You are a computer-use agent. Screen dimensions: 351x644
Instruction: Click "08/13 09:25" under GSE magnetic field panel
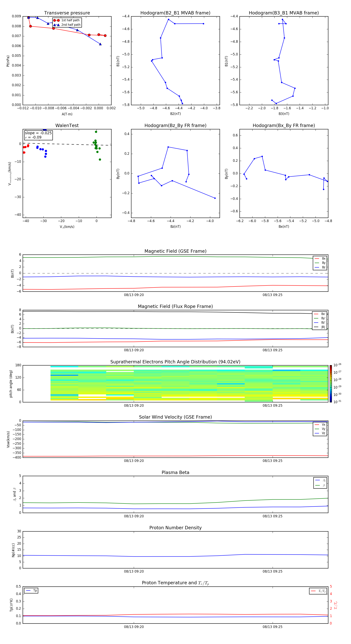coord(273,295)
